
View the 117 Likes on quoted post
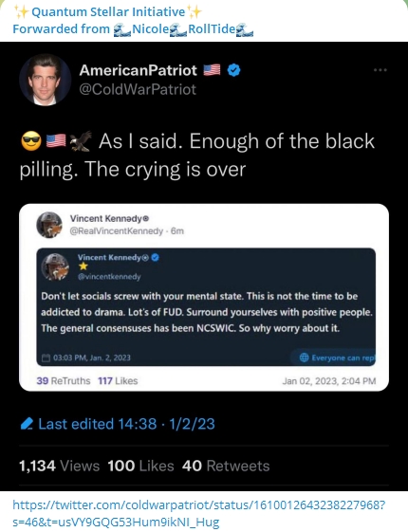[118, 380]
